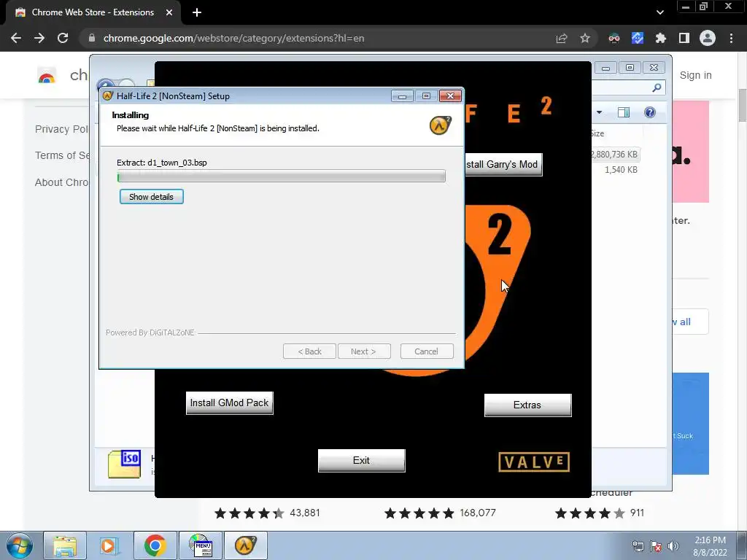This screenshot has width=747, height=560.
Task: Click the blue checkmark extension icon
Action: pos(638,38)
